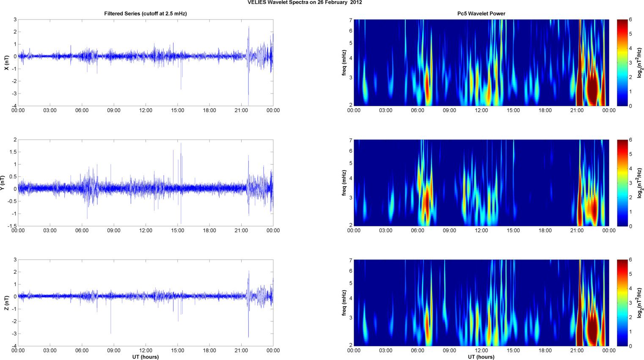Viewport: 644px width, 360px height.
Task: Click the 'Y (nT)' axis label
Action: [x=3, y=183]
